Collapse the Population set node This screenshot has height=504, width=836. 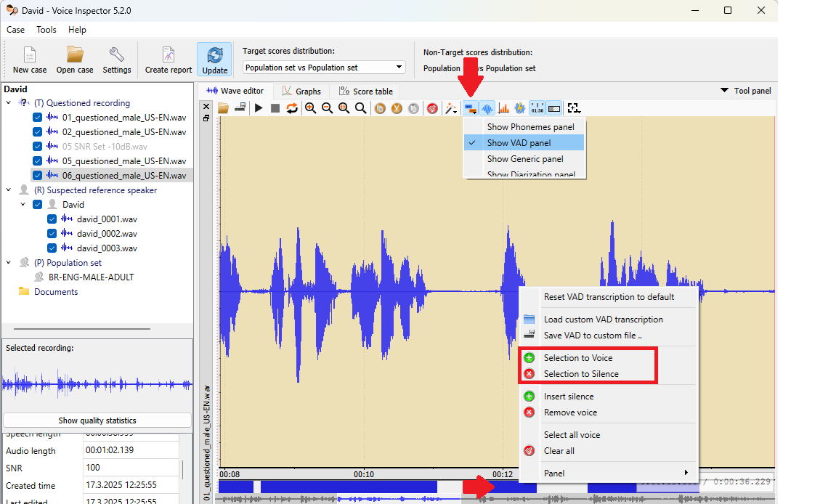click(x=9, y=262)
